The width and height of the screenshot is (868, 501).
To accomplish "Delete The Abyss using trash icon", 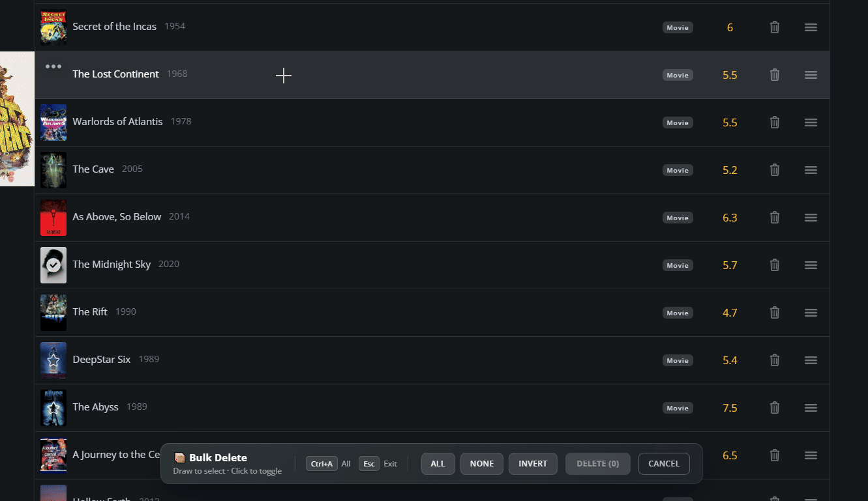I will tap(775, 408).
